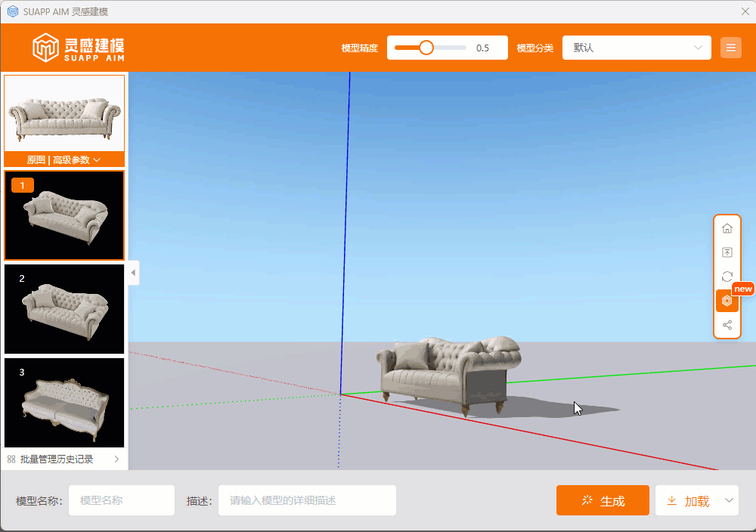Collapse the left thumbnail panel
756x532 pixels.
[x=133, y=272]
